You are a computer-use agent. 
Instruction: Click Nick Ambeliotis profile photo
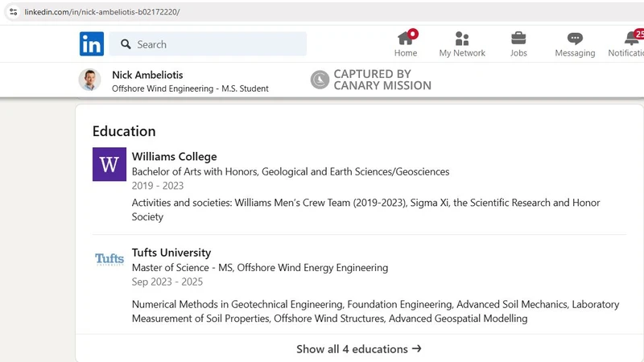[x=89, y=80]
